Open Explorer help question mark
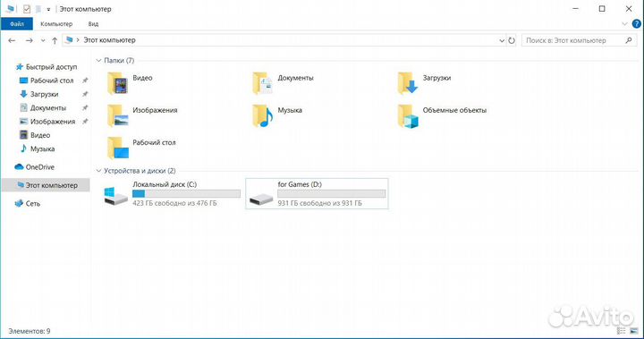The width and height of the screenshot is (644, 339). click(636, 24)
